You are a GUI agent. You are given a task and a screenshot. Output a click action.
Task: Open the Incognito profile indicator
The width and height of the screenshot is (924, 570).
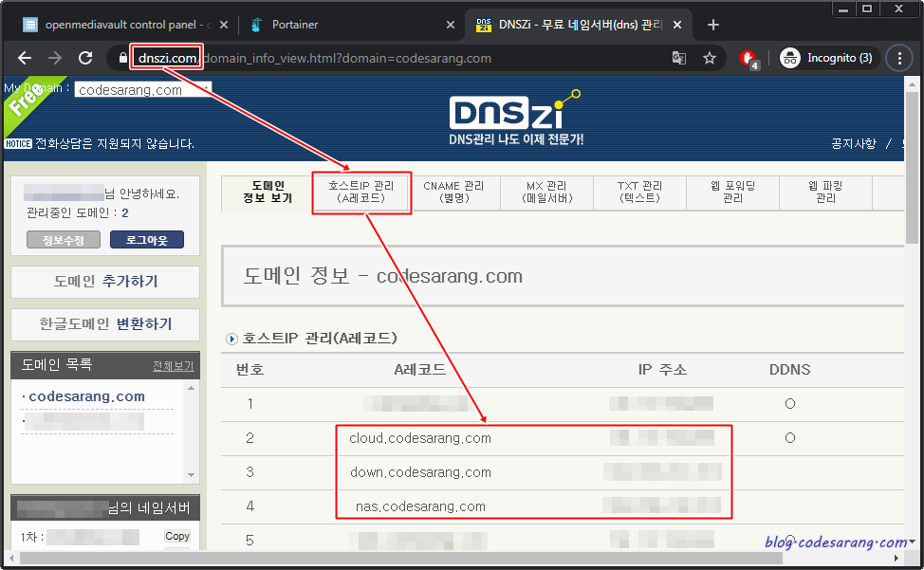click(x=828, y=58)
